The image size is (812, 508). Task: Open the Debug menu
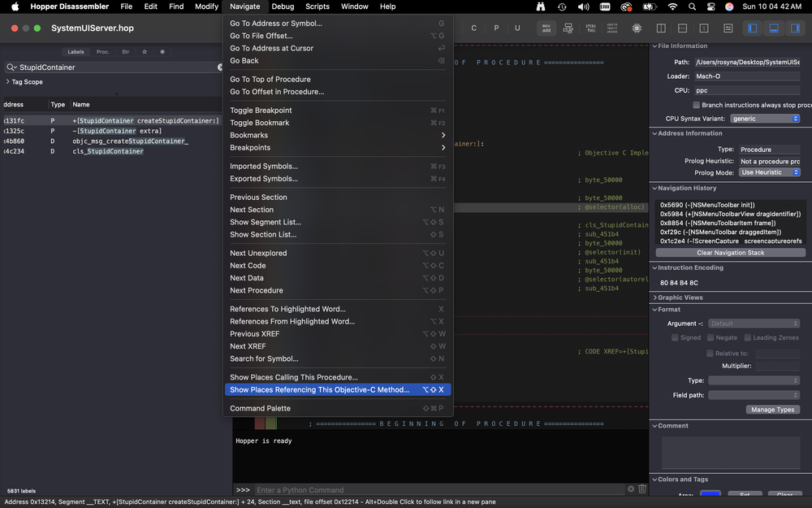283,7
